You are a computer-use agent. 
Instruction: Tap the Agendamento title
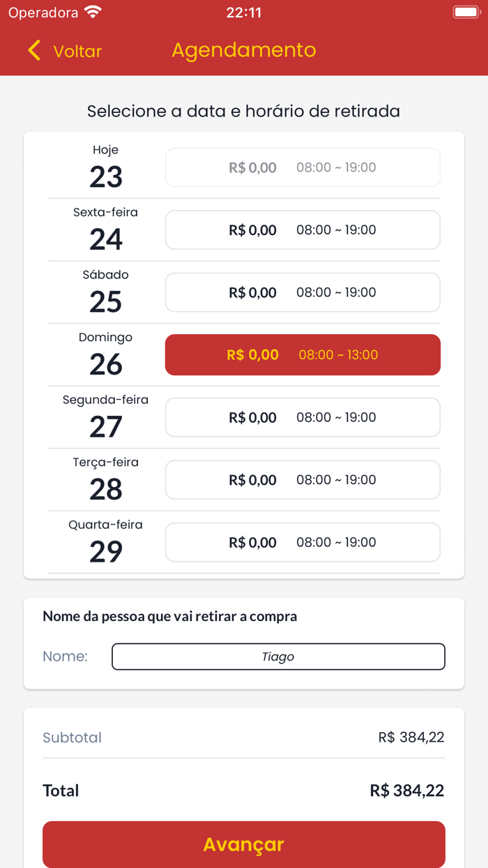coord(243,50)
